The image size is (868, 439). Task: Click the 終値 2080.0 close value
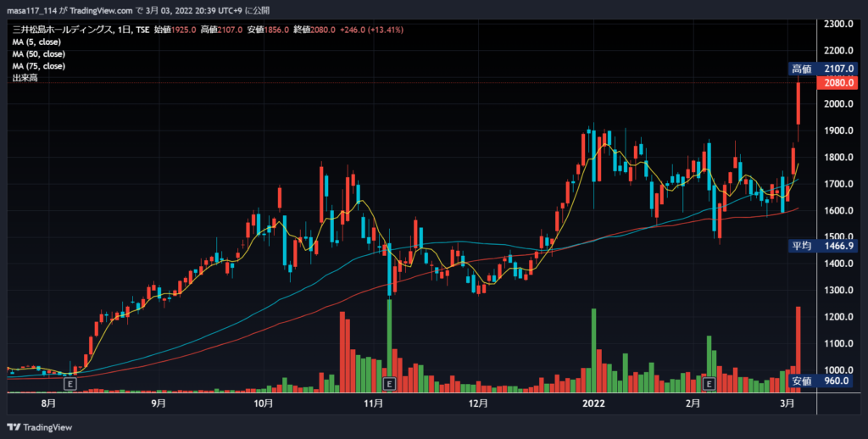click(x=314, y=30)
